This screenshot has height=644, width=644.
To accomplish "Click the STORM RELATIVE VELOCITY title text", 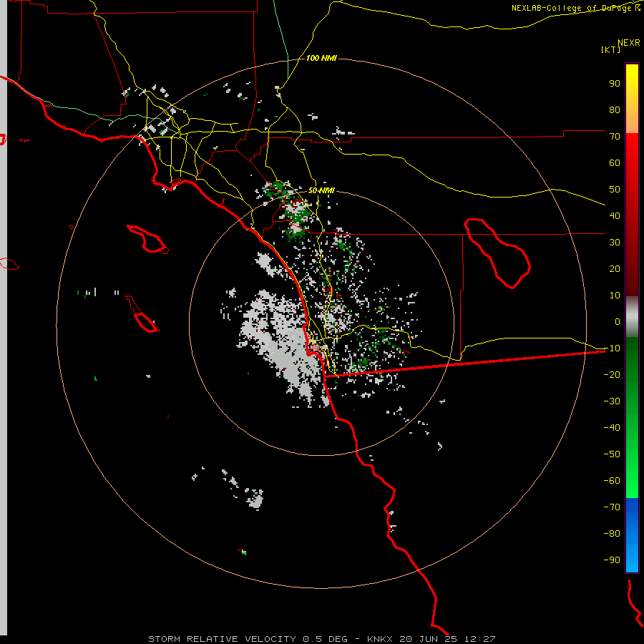I will pyautogui.click(x=223, y=639).
